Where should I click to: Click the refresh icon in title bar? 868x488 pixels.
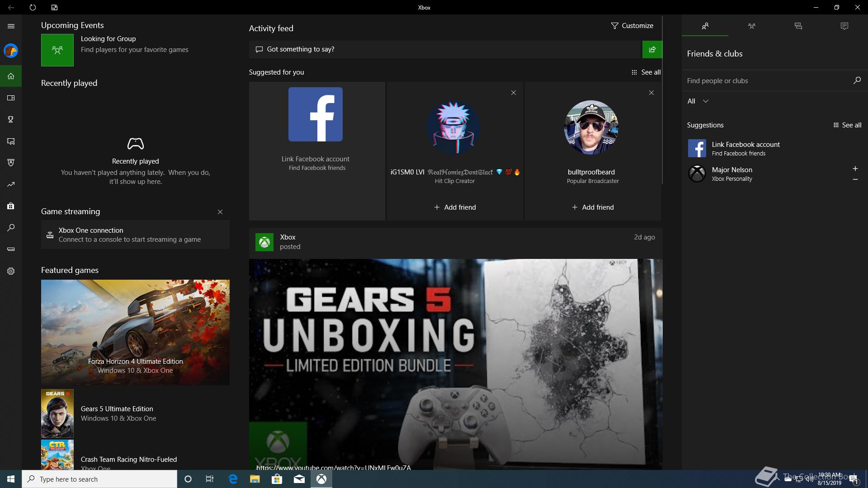coord(33,7)
